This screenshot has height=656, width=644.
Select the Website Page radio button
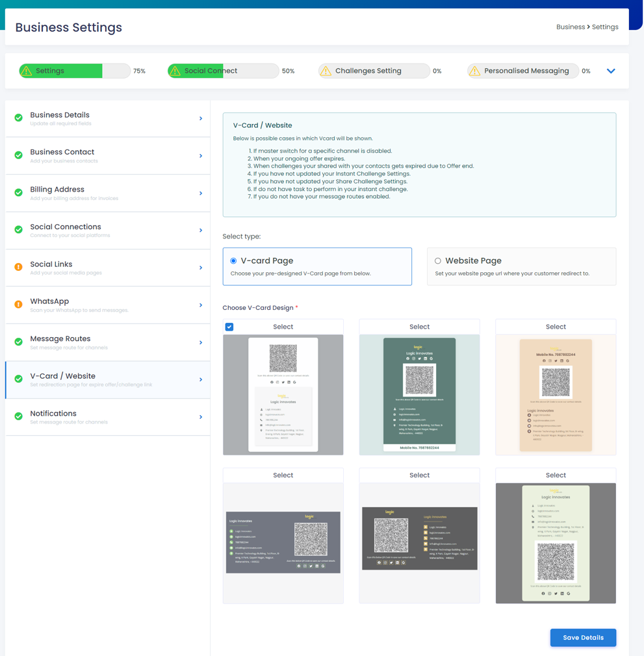[438, 260]
